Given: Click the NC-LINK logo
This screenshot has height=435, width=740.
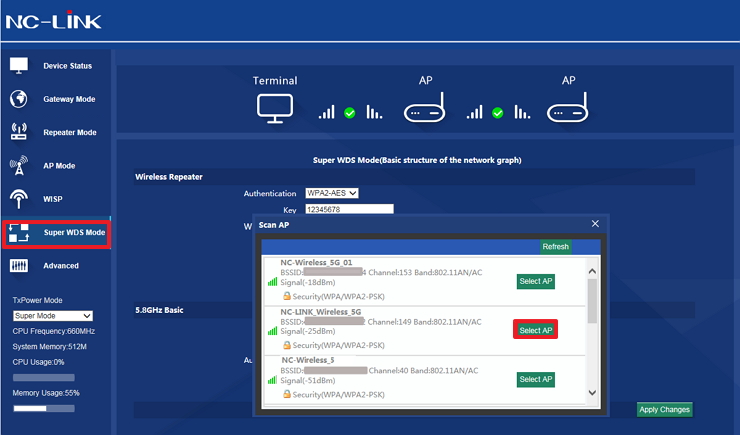Looking at the screenshot, I should tap(53, 20).
